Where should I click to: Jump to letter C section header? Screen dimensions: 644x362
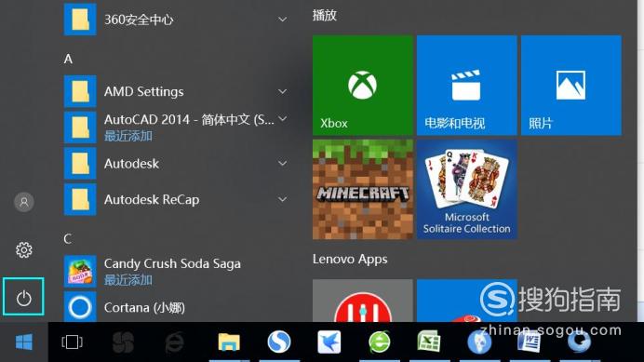(x=68, y=239)
